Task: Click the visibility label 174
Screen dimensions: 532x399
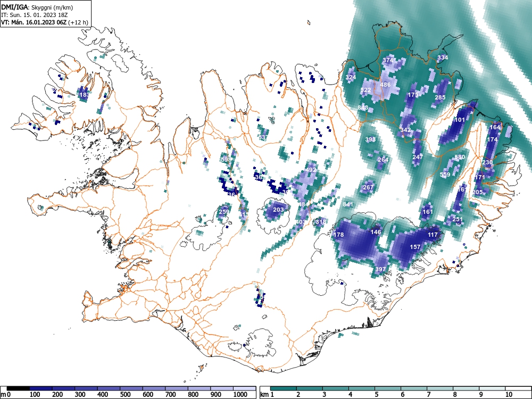Action: [492, 139]
